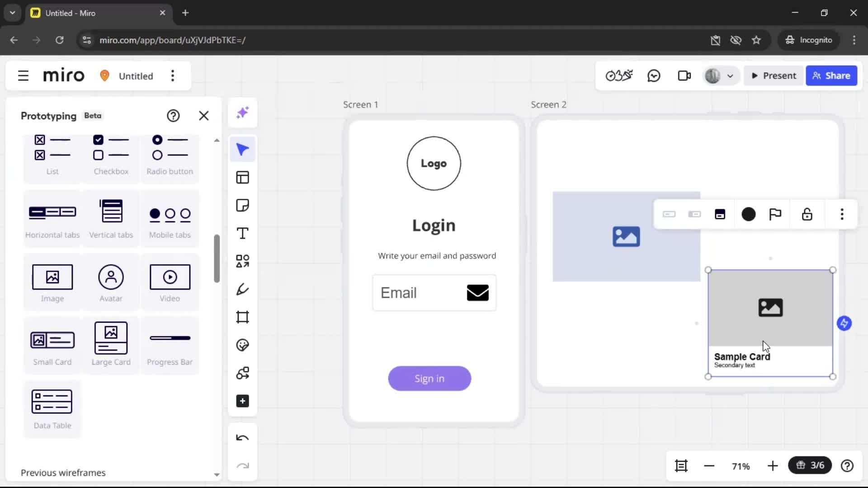Viewport: 868px width, 488px height.
Task: Click the Sign in button
Action: 429,379
